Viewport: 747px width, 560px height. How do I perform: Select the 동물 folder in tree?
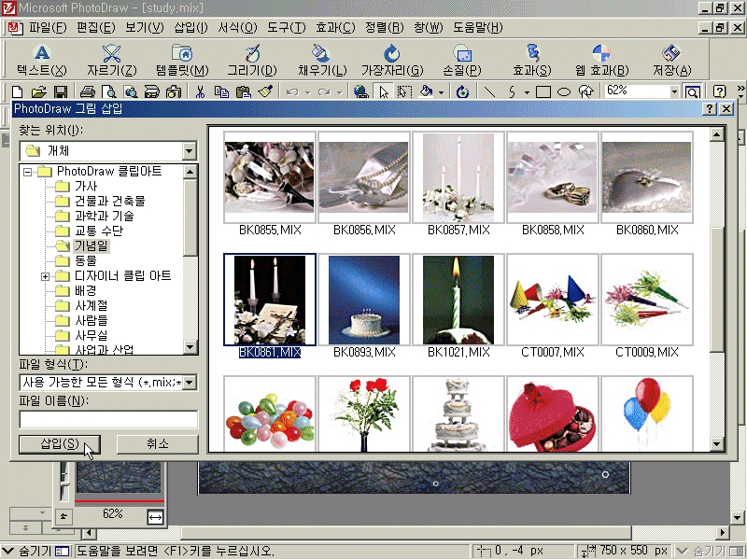click(86, 260)
